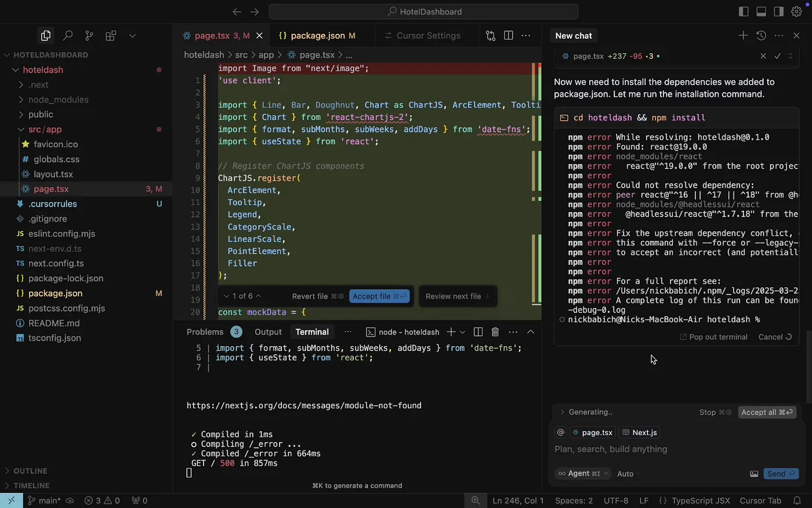This screenshot has width=812, height=508.
Task: Toggle panel visibility with bottom layout icon
Action: (760, 11)
